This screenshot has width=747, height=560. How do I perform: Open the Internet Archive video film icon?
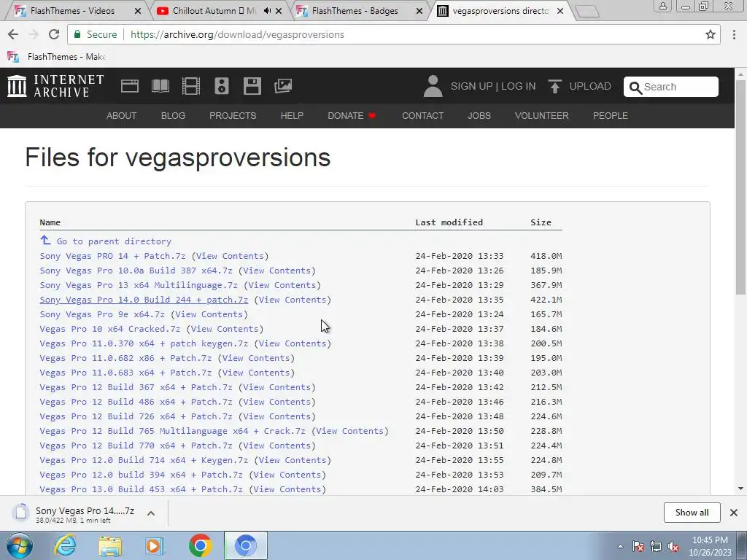[x=191, y=86]
